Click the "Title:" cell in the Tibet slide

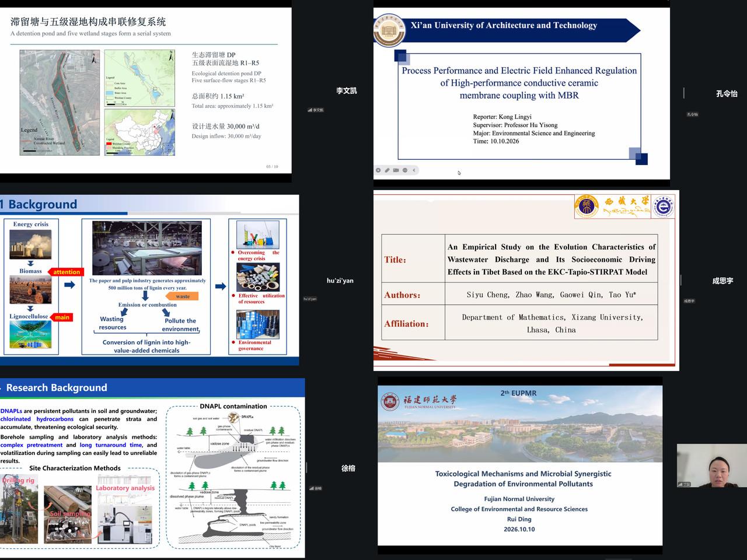(413, 260)
